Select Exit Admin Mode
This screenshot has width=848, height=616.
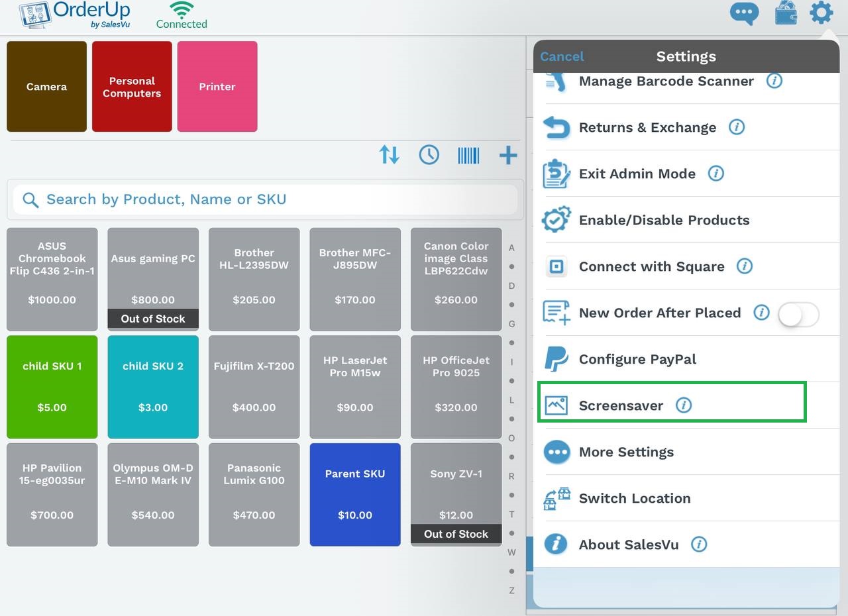tap(637, 174)
